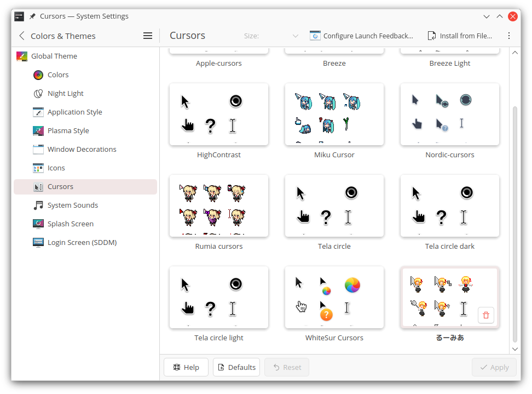
Task: Click the Window Decorations sidebar text
Action: [82, 150]
